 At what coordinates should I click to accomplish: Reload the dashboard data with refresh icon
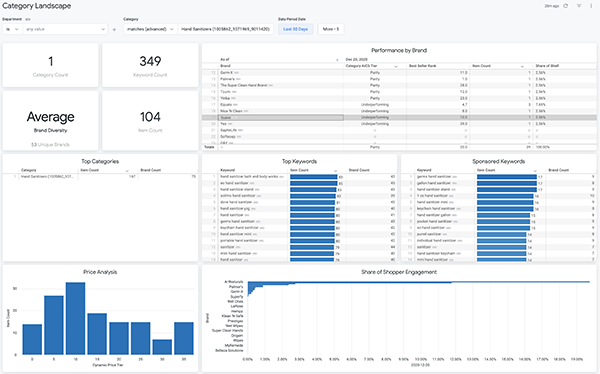[x=566, y=6]
